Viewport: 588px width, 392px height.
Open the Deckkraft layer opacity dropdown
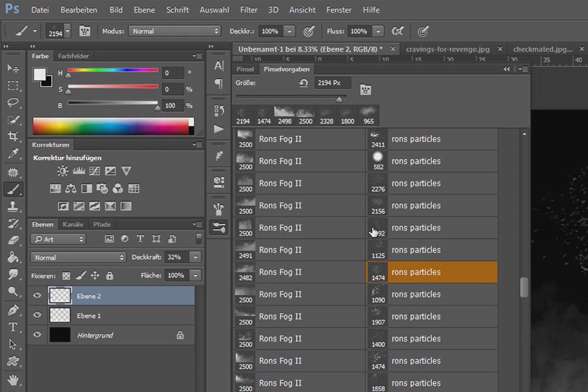click(196, 257)
